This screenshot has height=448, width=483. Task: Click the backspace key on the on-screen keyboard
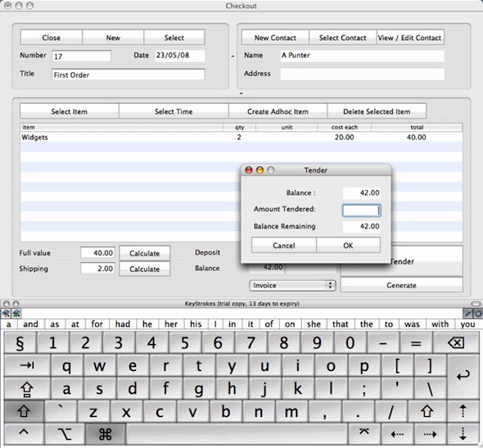click(x=456, y=342)
